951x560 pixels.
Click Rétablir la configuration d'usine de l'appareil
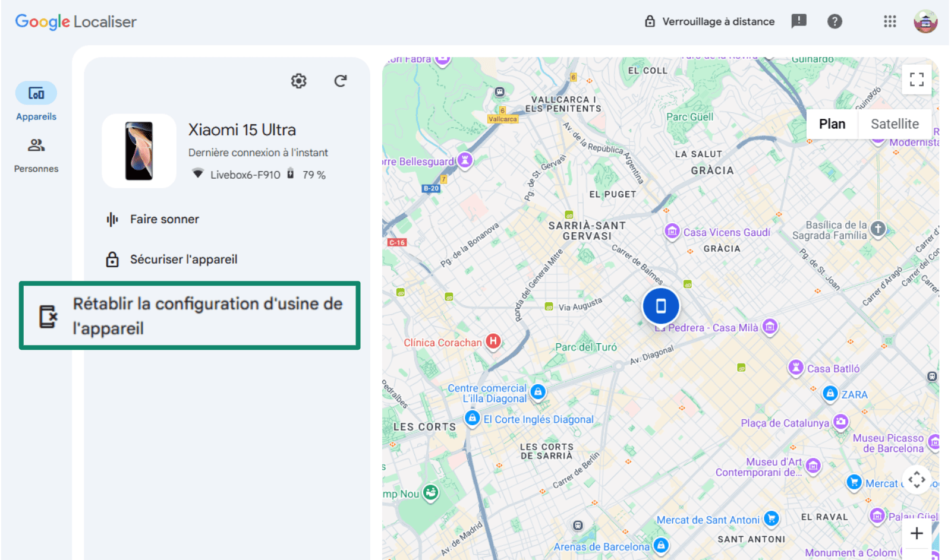(x=207, y=315)
